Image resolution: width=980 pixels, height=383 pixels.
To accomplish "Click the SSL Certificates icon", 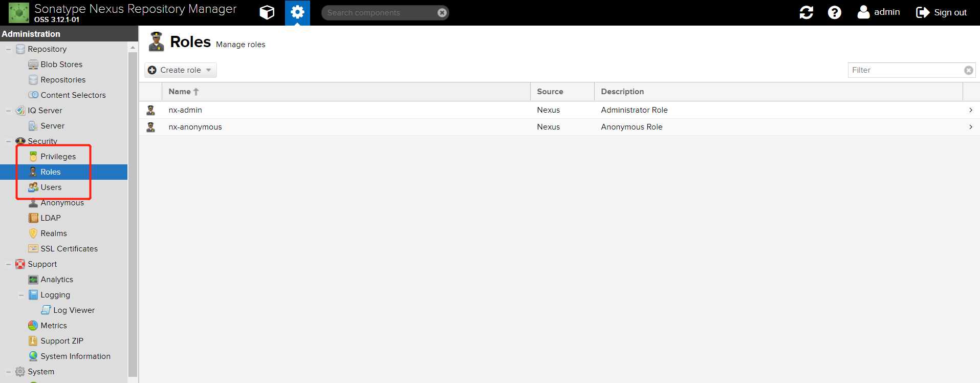I will (x=33, y=249).
